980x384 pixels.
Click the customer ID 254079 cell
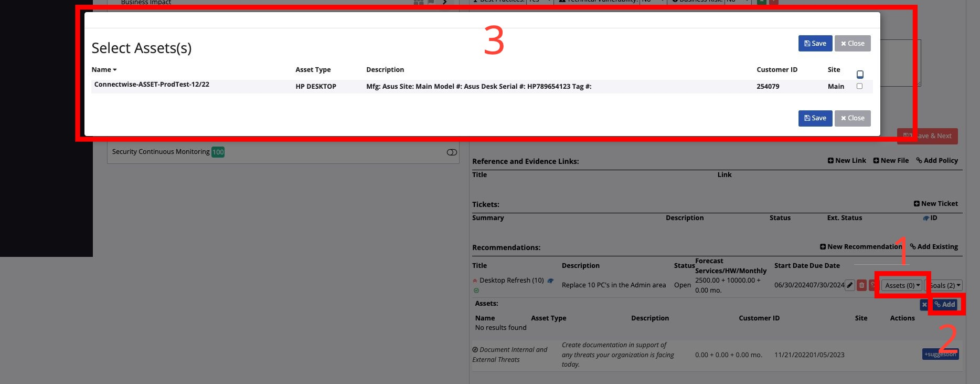coord(768,87)
